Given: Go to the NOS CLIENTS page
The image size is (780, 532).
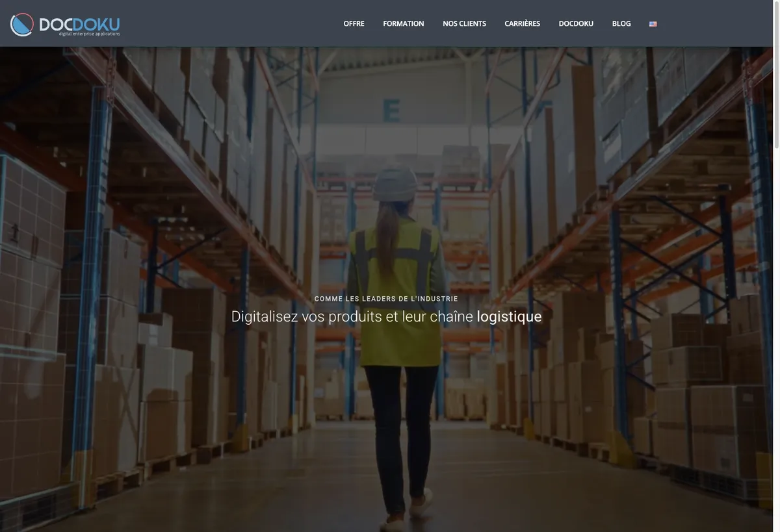Looking at the screenshot, I should 464,23.
